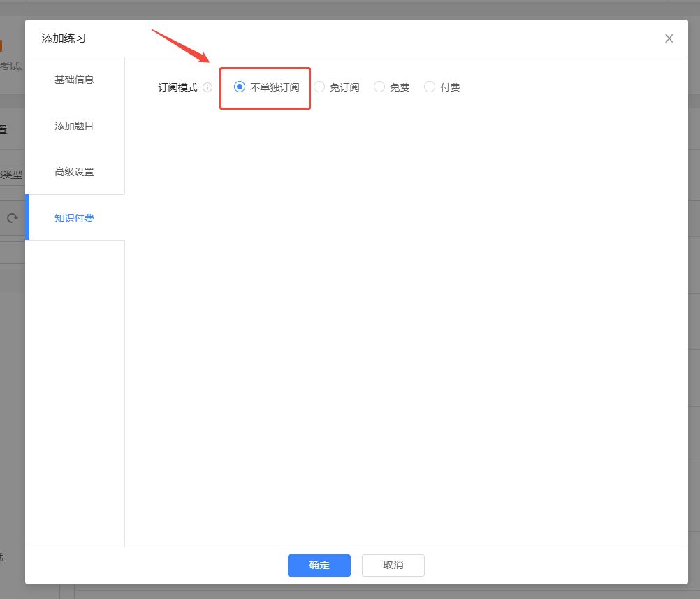Click the 添加练习 dialog title
The height and width of the screenshot is (599, 700).
(x=64, y=38)
